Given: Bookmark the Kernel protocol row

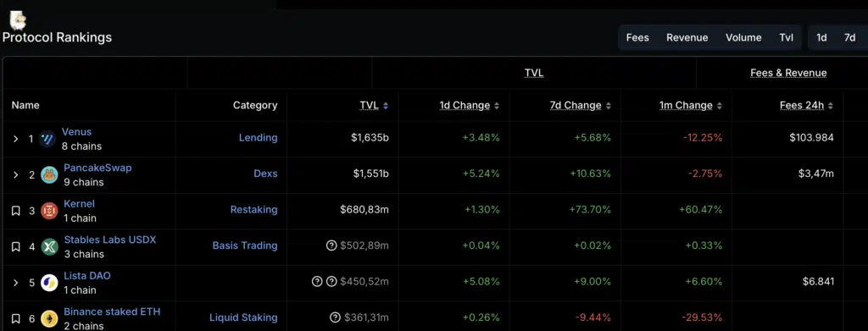Looking at the screenshot, I should [x=16, y=211].
